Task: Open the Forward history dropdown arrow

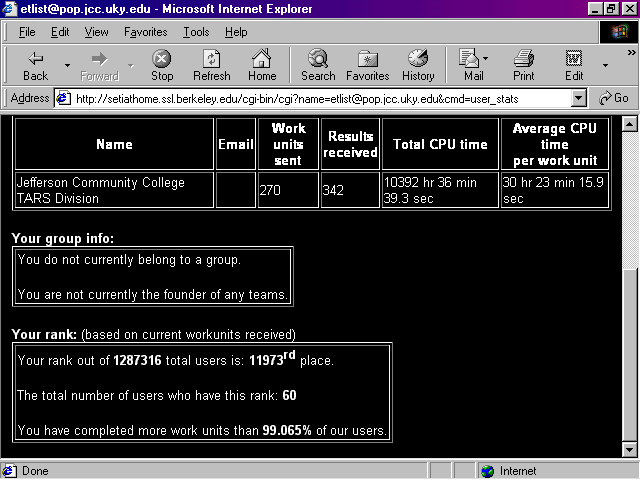Action: pyautogui.click(x=131, y=65)
